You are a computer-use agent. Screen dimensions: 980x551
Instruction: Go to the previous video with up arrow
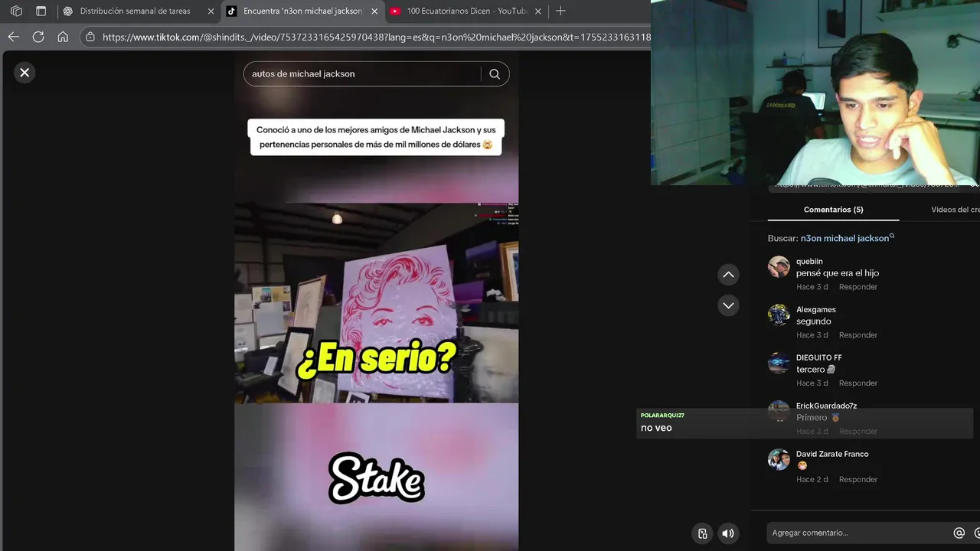pyautogui.click(x=728, y=275)
